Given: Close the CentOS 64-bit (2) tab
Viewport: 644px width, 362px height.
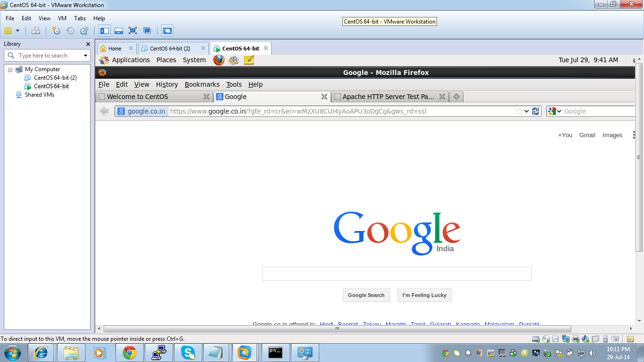Looking at the screenshot, I should pyautogui.click(x=203, y=48).
